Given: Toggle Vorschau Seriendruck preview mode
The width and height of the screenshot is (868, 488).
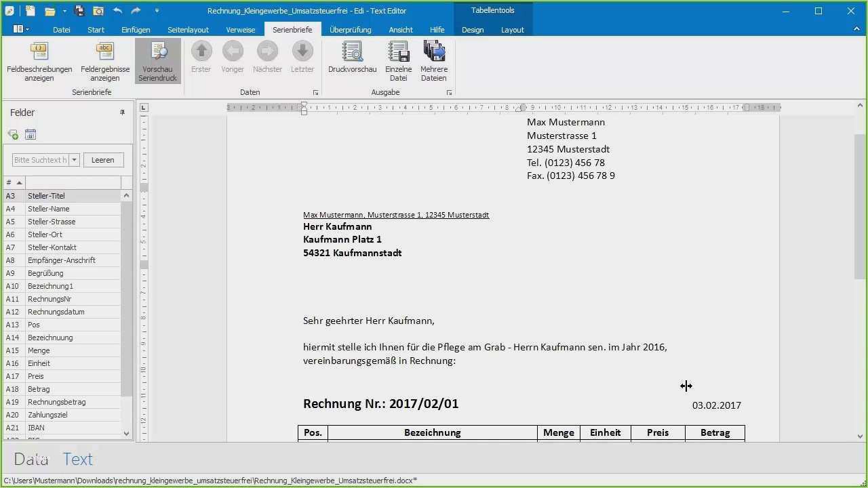Looking at the screenshot, I should click(158, 60).
